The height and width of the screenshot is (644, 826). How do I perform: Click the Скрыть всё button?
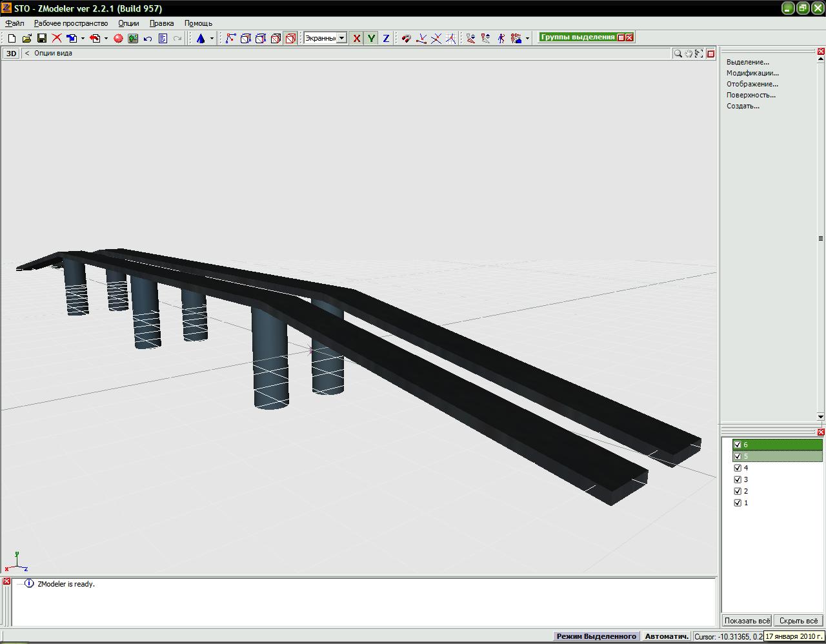coord(798,621)
